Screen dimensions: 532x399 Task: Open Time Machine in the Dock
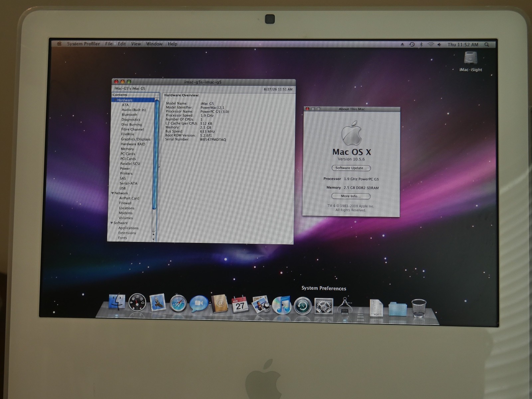(x=303, y=305)
